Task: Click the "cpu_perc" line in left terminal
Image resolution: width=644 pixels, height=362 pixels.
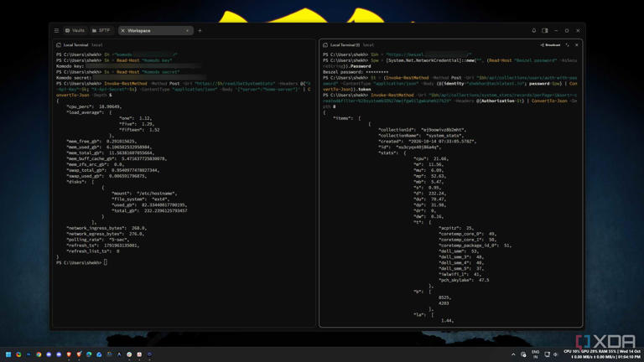Action: [x=94, y=106]
